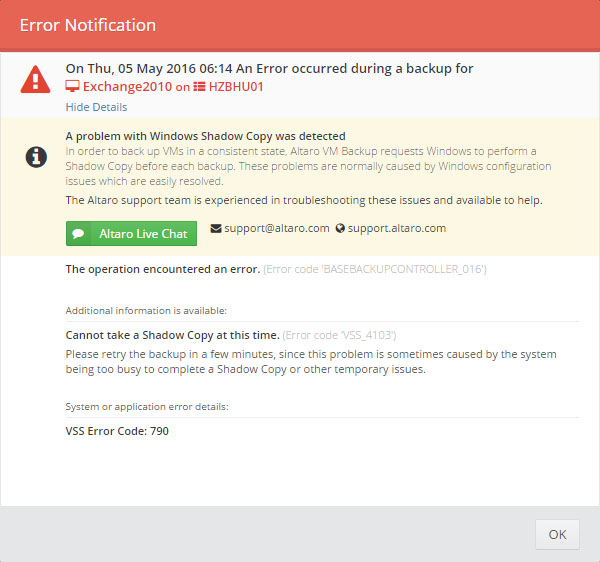Click the monitor icon beside Exchange2010
The width and height of the screenshot is (600, 562).
pyautogui.click(x=72, y=86)
